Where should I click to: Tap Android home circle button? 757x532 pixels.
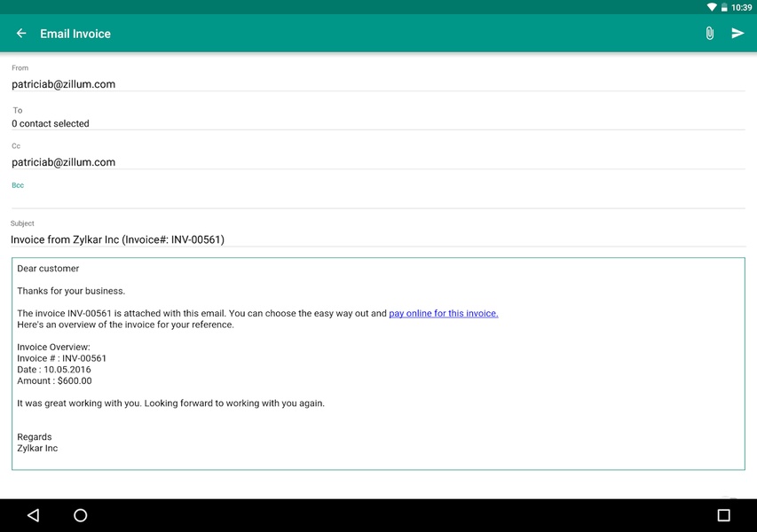click(x=80, y=515)
